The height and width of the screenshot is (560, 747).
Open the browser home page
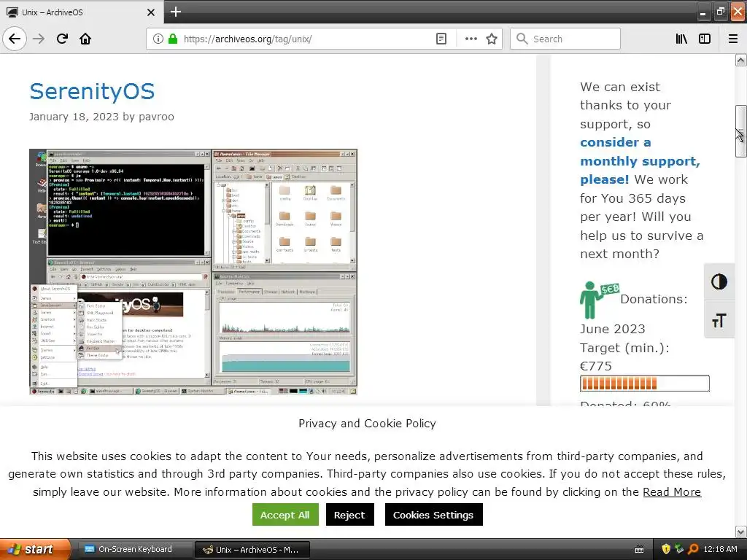click(85, 39)
